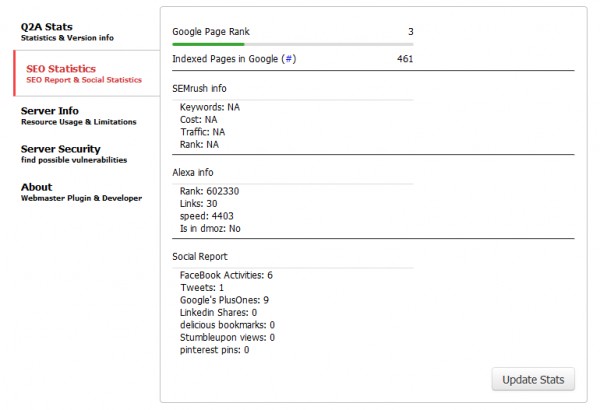
Task: Click the Alexa info heading
Action: click(194, 172)
